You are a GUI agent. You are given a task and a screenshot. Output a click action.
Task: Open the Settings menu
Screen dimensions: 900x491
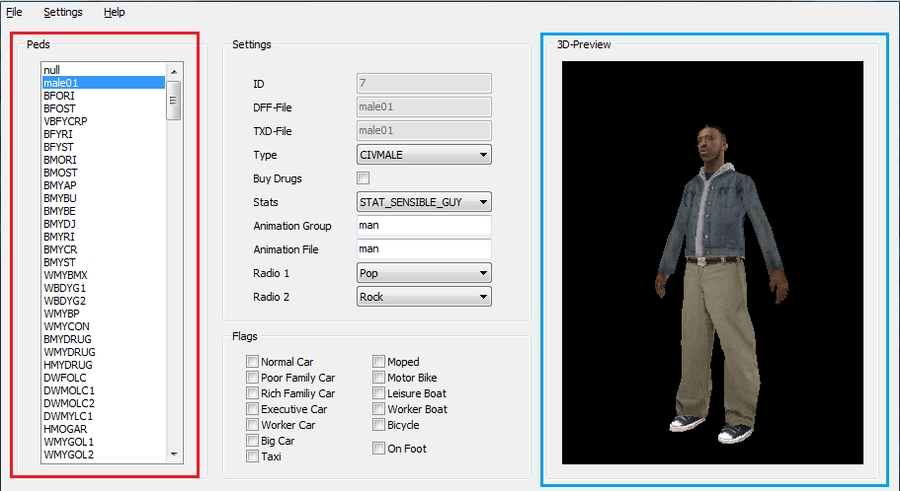pos(63,12)
